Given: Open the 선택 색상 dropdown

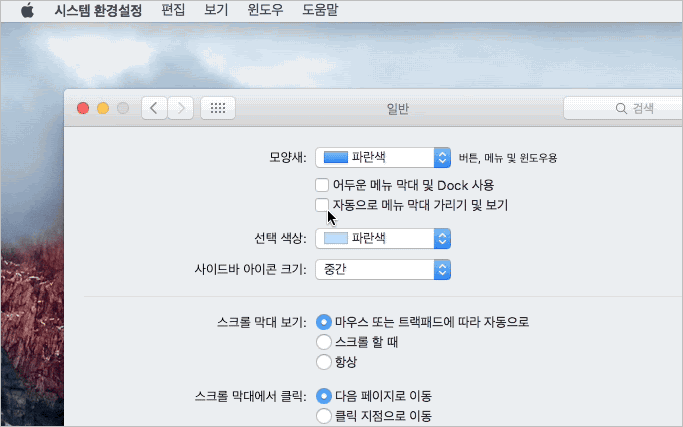Looking at the screenshot, I should (x=383, y=238).
